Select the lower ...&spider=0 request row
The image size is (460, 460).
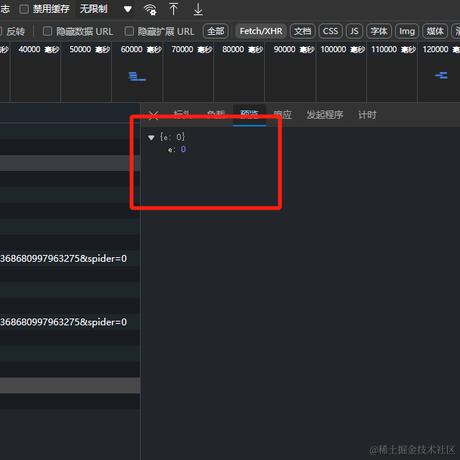(x=70, y=322)
